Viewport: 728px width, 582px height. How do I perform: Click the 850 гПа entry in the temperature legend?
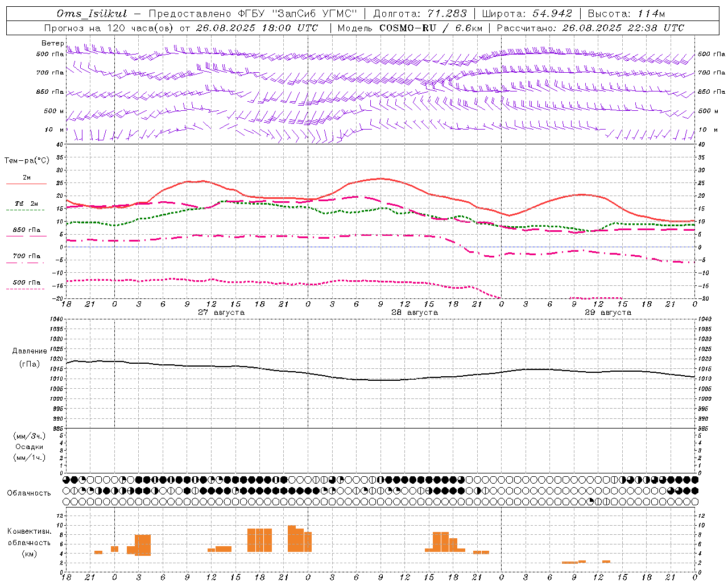point(27,230)
